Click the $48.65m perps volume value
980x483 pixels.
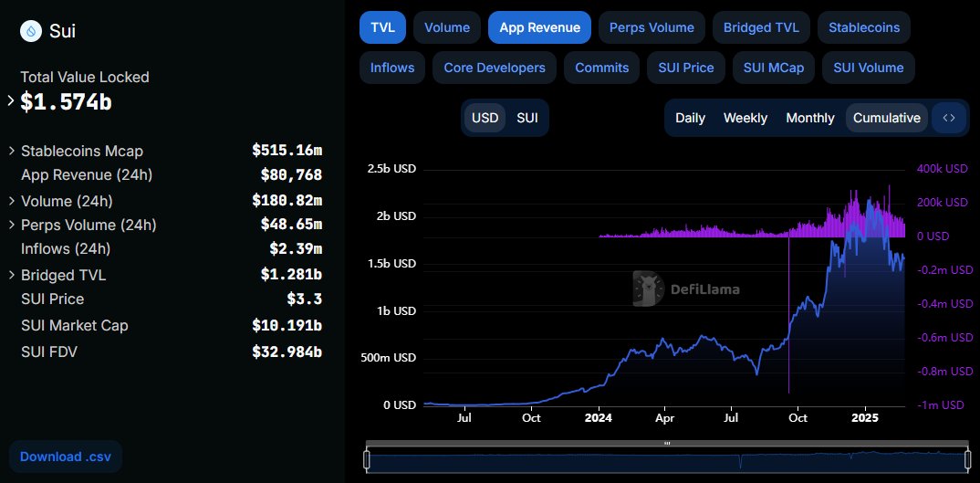[x=291, y=224]
